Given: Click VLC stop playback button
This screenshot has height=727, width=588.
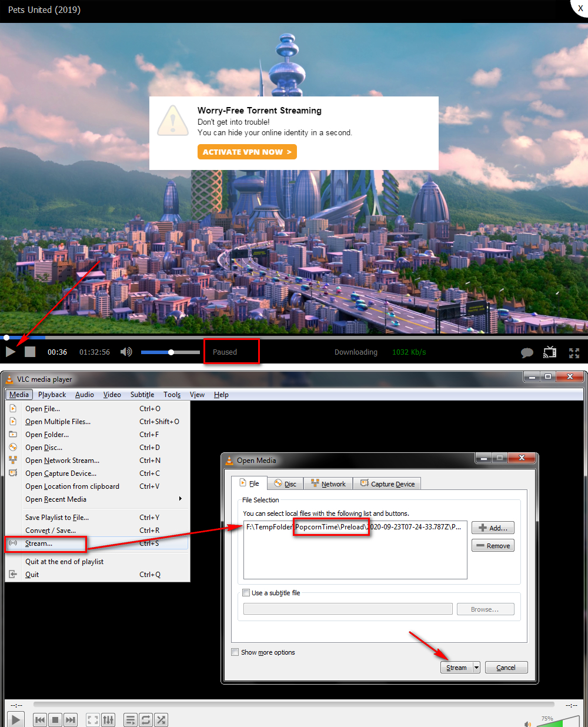Looking at the screenshot, I should pos(55,719).
